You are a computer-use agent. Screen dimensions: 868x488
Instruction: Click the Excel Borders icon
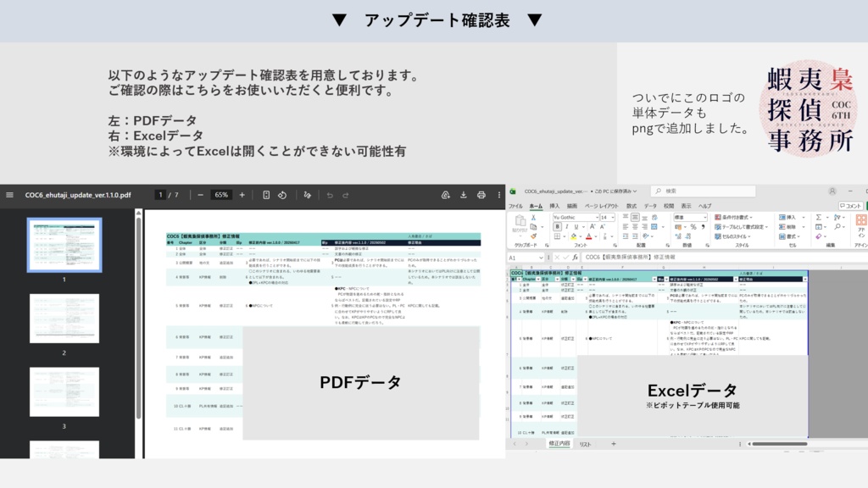pyautogui.click(x=558, y=237)
